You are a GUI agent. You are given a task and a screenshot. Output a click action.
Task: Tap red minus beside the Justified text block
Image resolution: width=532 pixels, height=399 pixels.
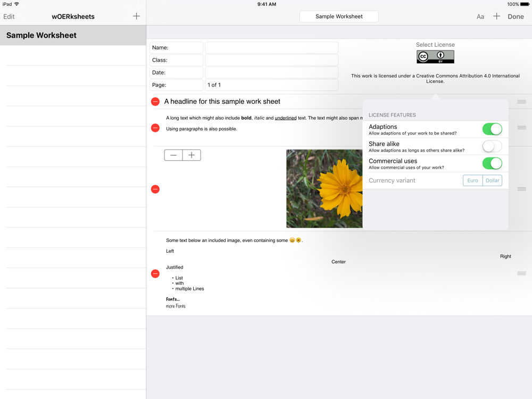point(155,273)
